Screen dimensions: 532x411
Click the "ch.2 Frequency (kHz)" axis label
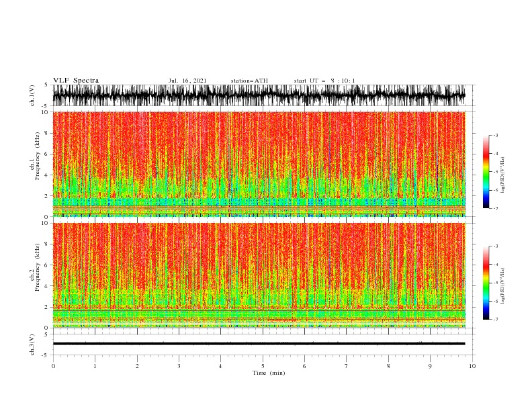click(35, 267)
